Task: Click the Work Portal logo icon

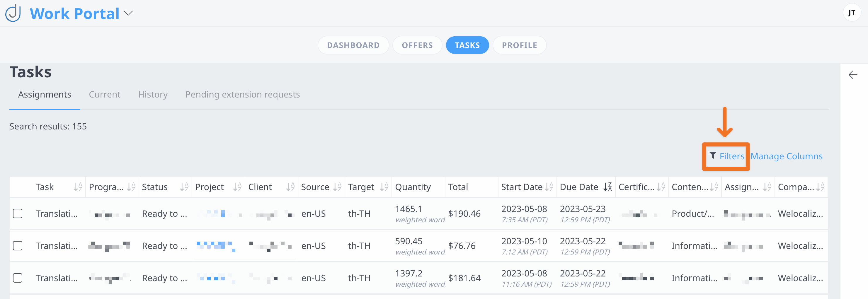Action: coord(13,13)
